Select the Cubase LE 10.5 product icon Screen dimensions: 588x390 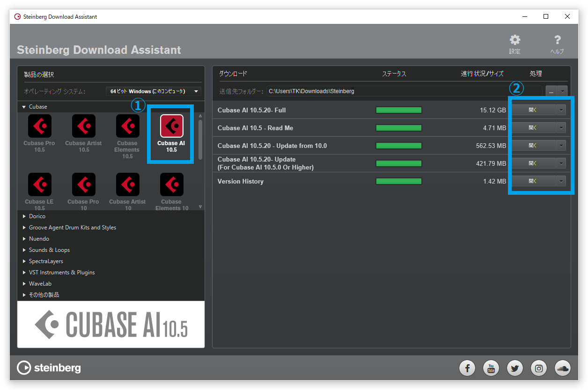click(x=40, y=184)
